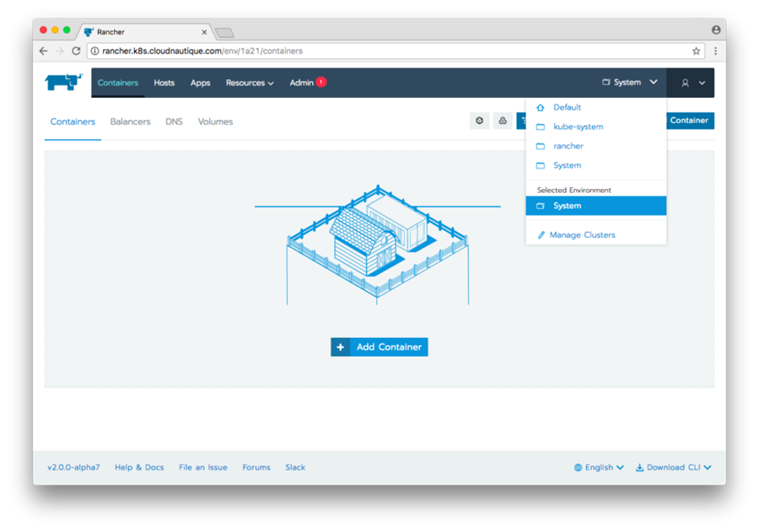
Task: Open the English language selector
Action: click(599, 467)
